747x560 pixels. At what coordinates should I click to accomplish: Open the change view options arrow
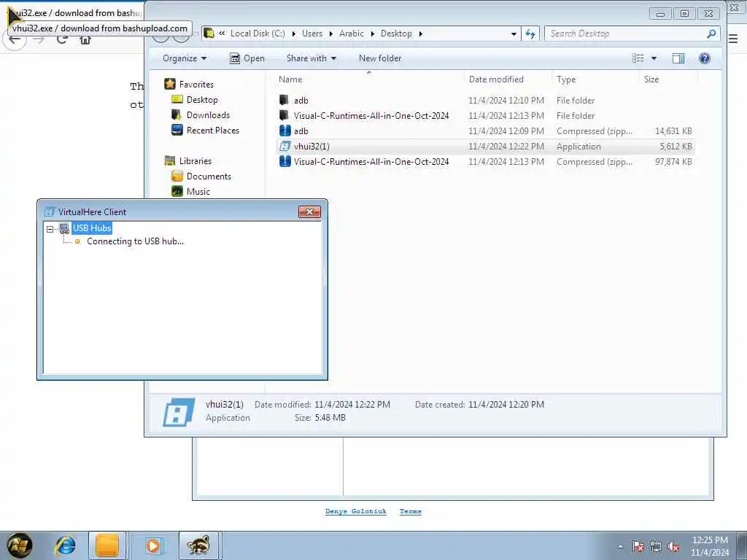(x=654, y=58)
